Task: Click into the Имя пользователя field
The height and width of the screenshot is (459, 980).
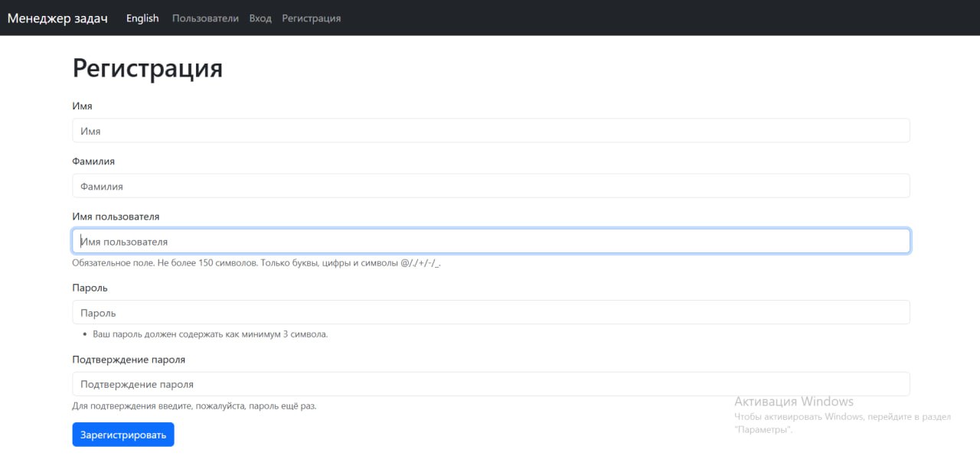Action: pyautogui.click(x=491, y=241)
